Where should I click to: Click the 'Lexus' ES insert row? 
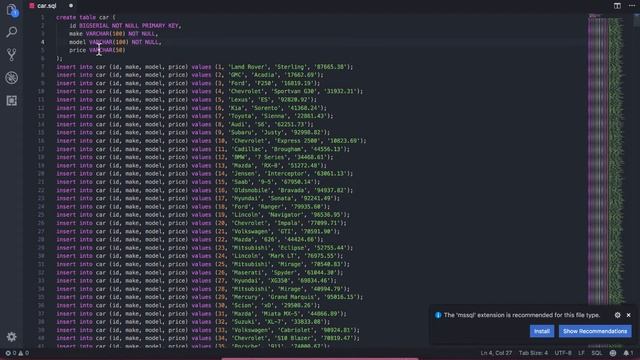point(187,100)
